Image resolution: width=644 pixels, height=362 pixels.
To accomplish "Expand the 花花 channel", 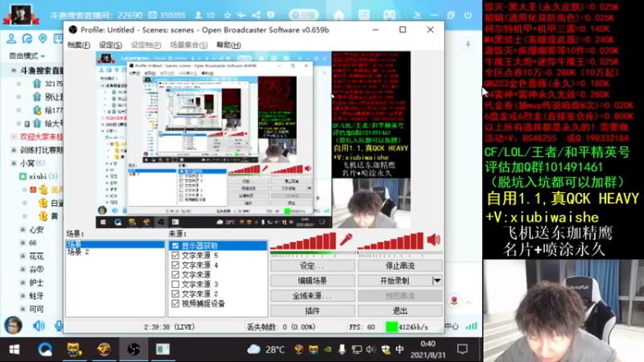I will click(23, 256).
